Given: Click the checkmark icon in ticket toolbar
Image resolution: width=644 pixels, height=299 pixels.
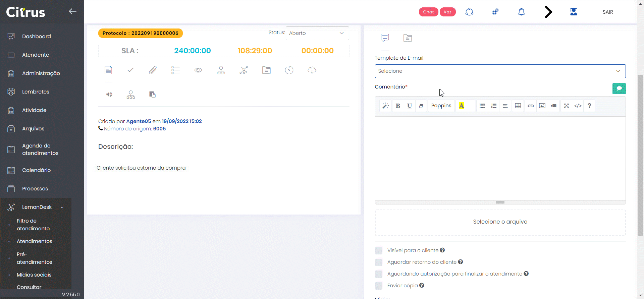Looking at the screenshot, I should (130, 70).
